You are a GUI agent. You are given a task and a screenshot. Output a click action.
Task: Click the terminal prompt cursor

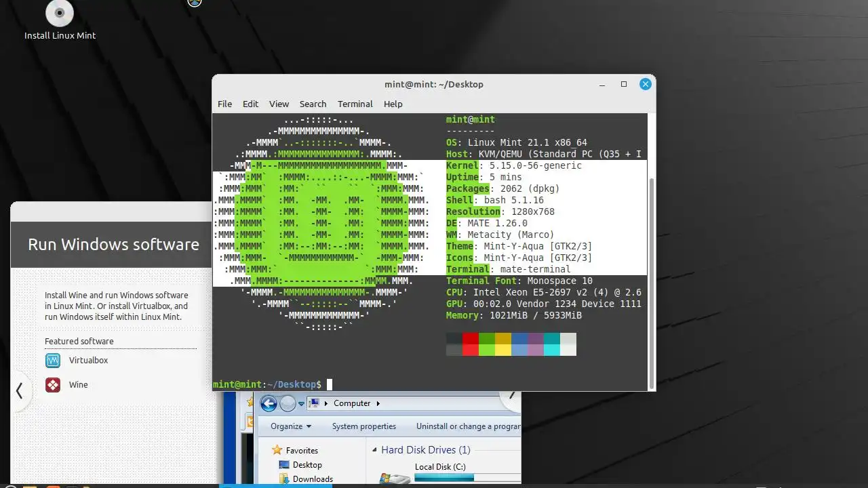point(330,384)
